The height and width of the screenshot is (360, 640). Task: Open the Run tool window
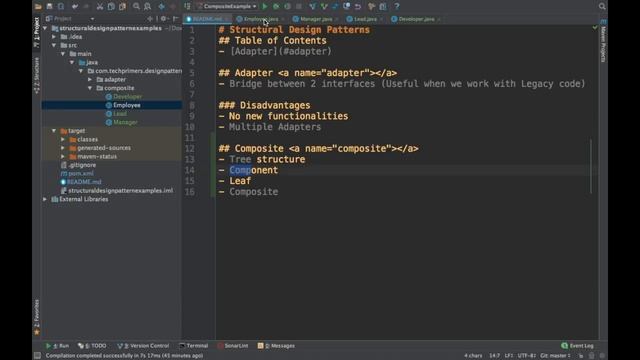point(57,346)
